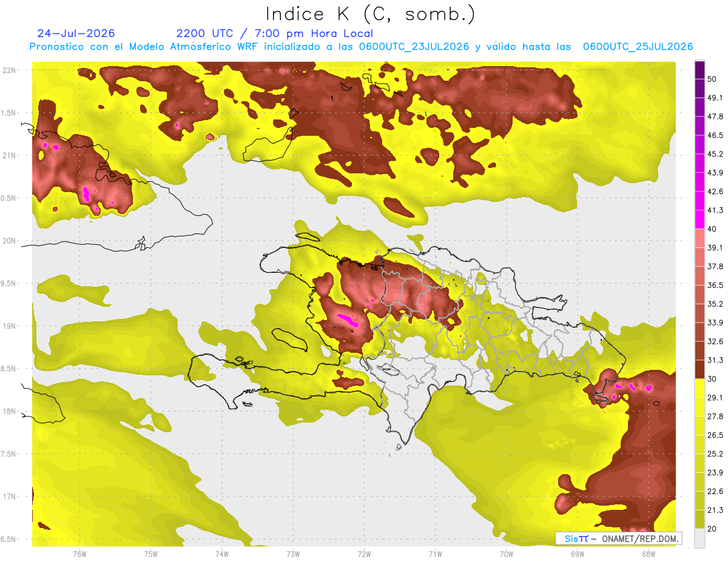Click the color scale value "37.8"
This screenshot has width=728, height=562.
pyautogui.click(x=715, y=267)
